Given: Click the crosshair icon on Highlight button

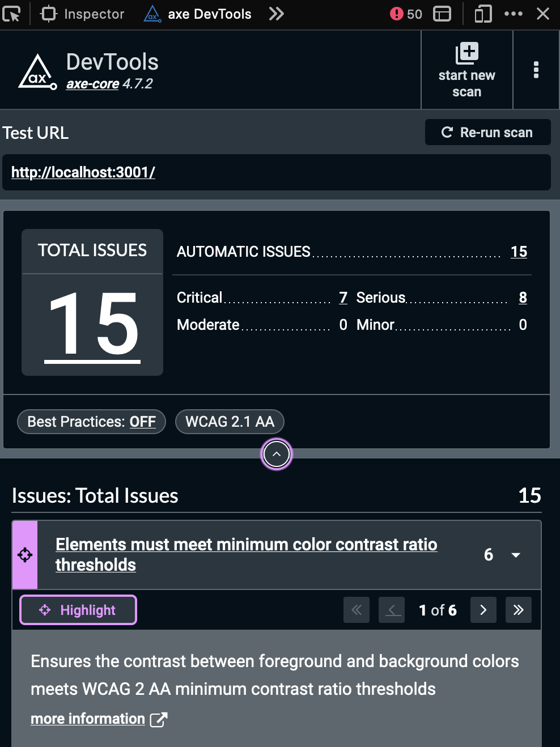Looking at the screenshot, I should 44,610.
